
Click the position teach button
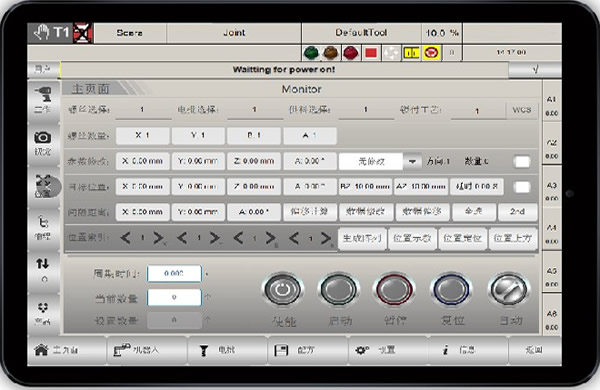click(x=412, y=238)
